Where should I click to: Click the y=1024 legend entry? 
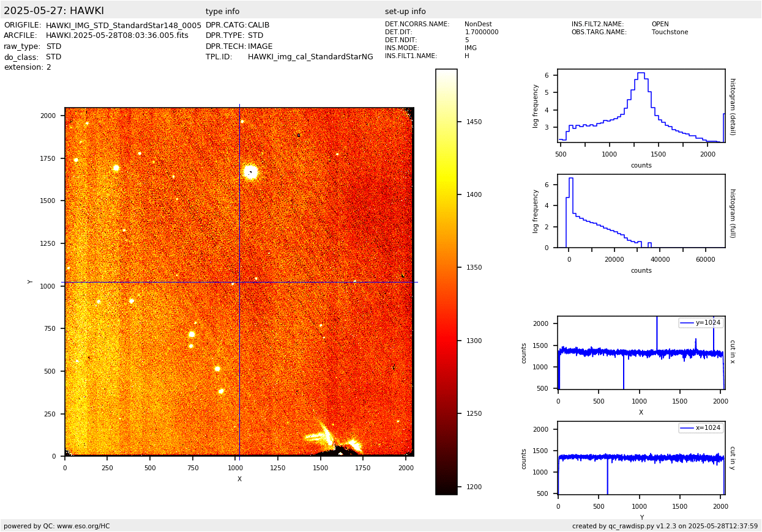coord(701,323)
